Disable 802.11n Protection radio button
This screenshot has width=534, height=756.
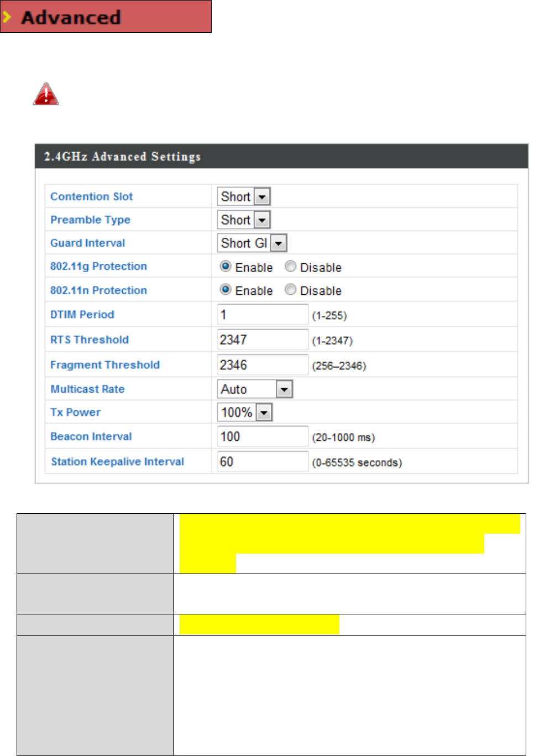290,289
